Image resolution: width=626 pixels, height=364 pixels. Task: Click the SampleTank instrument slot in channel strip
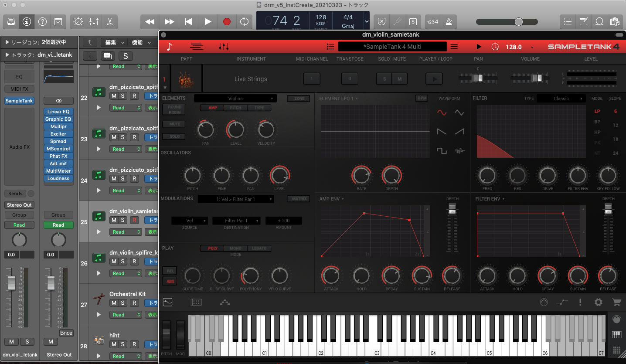tap(19, 101)
